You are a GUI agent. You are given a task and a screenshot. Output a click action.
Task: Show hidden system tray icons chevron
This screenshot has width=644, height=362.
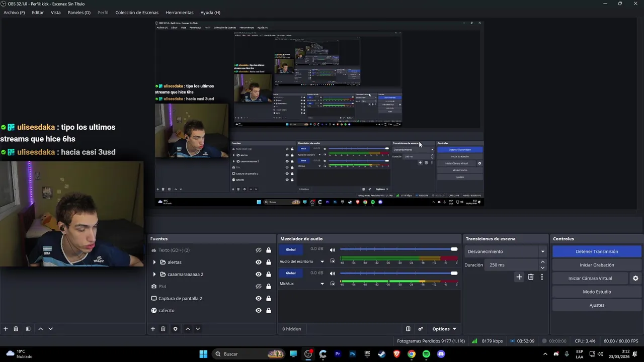[x=545, y=354]
